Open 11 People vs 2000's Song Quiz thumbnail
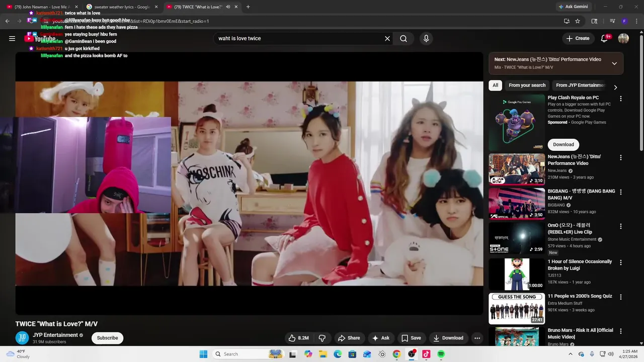 [x=517, y=309]
